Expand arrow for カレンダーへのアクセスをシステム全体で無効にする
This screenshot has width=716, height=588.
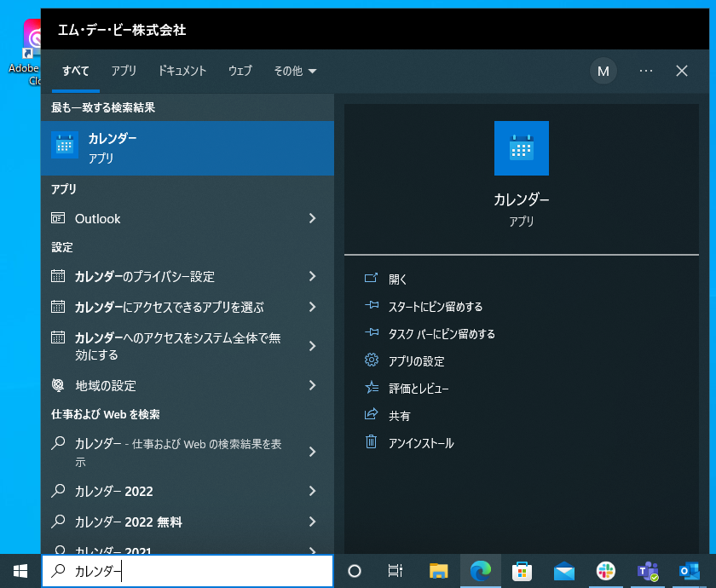coord(312,346)
